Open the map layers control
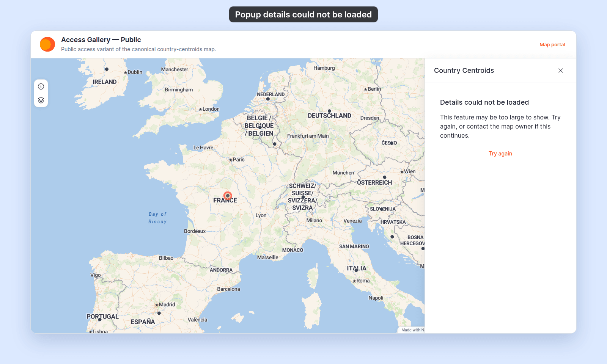The width and height of the screenshot is (607, 364). tap(41, 100)
